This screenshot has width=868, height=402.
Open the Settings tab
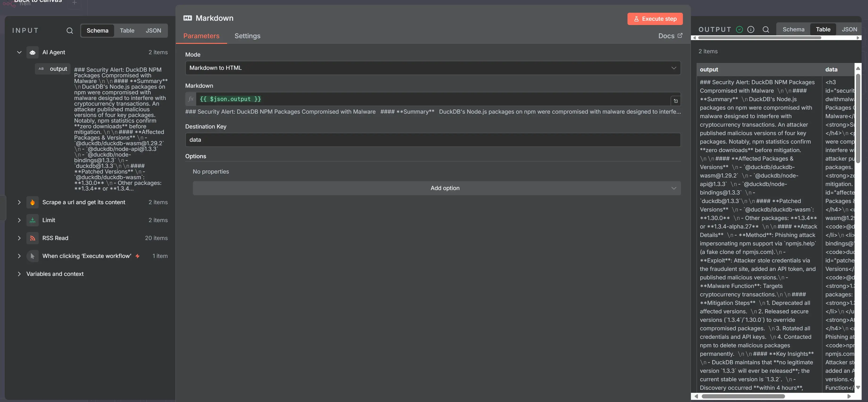[247, 36]
